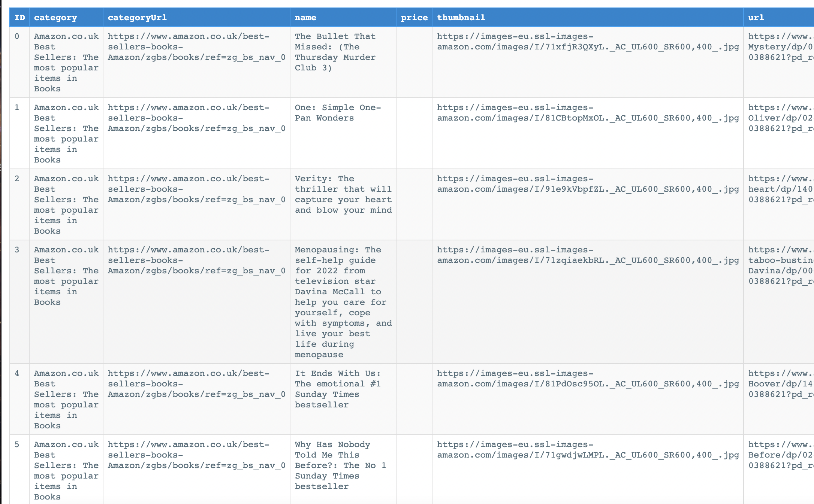Screen dimensions: 814x504
Task: Click the category cell in row 2
Action: pos(66,204)
